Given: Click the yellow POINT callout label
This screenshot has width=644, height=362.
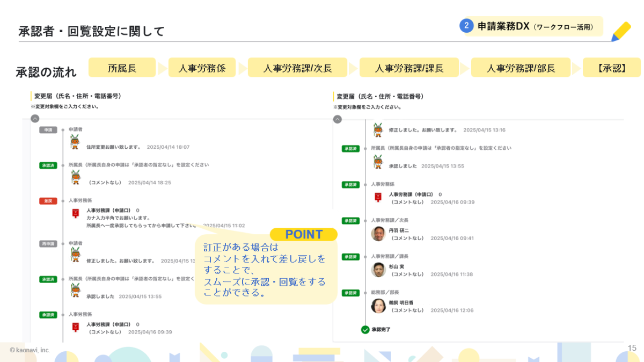Looking at the screenshot, I should tap(303, 234).
